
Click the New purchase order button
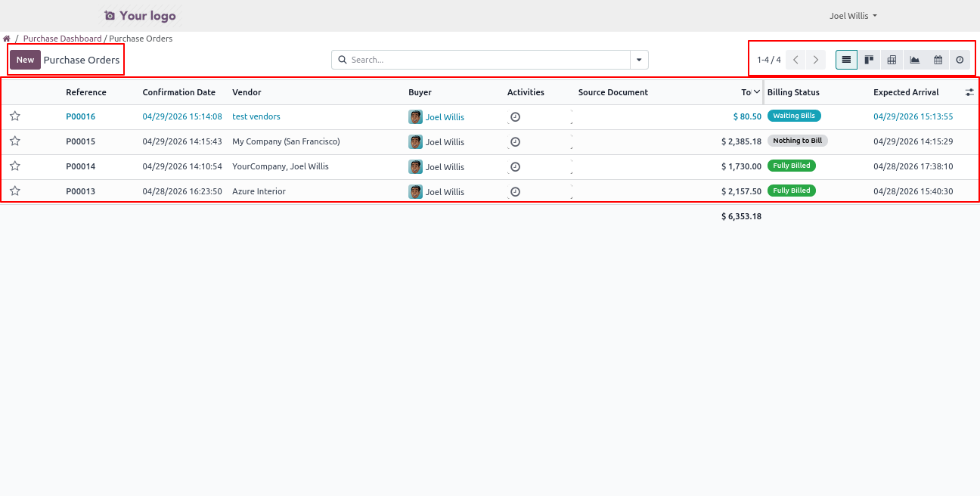[x=25, y=60]
